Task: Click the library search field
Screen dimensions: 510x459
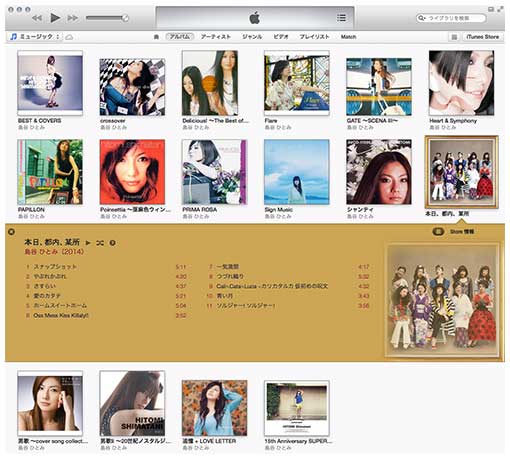Action: pyautogui.click(x=451, y=18)
